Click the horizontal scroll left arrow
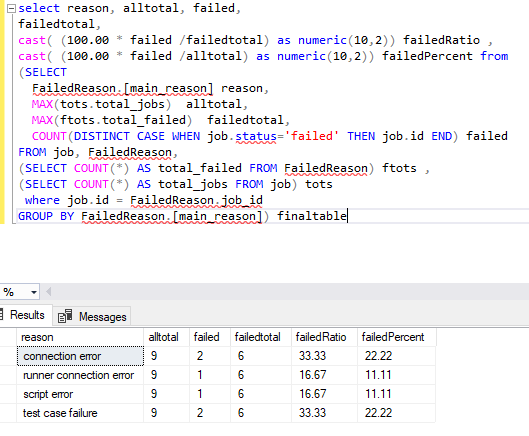 49,292
